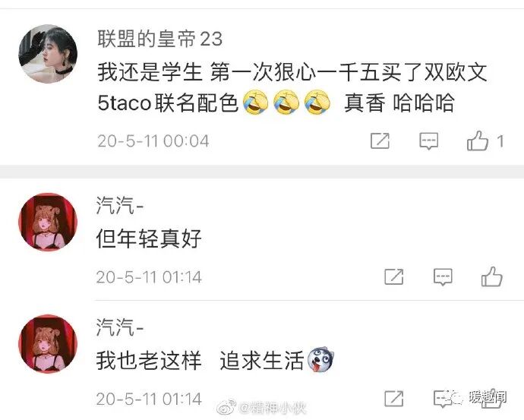
Task: Select the comment text 但年轻真好
Action: 149,238
